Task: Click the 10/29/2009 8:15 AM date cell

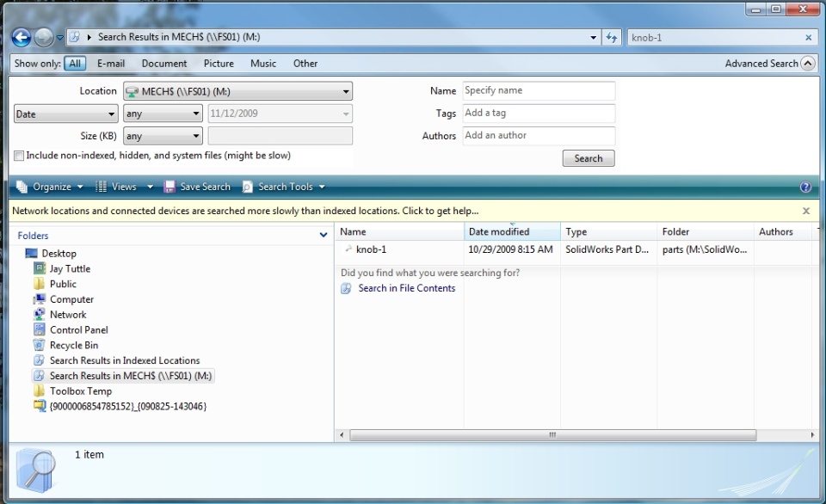Action: [510, 249]
